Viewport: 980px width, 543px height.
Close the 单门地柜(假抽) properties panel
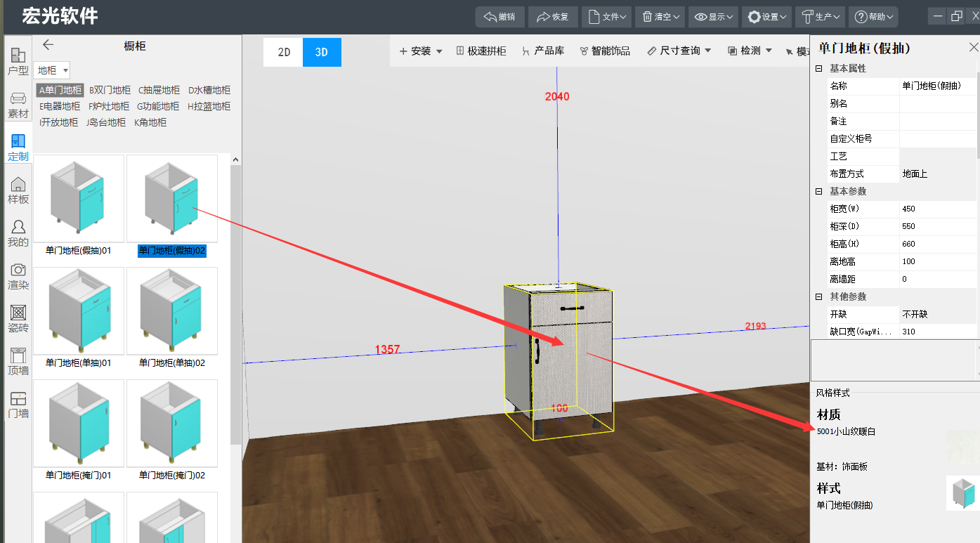click(973, 47)
